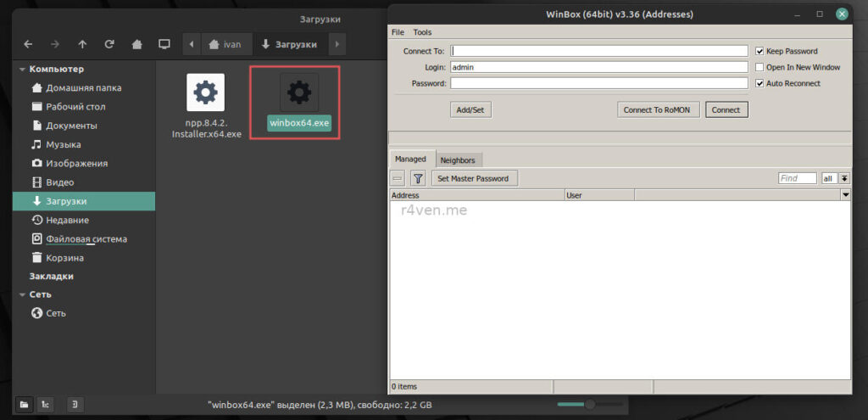This screenshot has height=420, width=868.
Task: Go back in the file manager
Action: [28, 44]
